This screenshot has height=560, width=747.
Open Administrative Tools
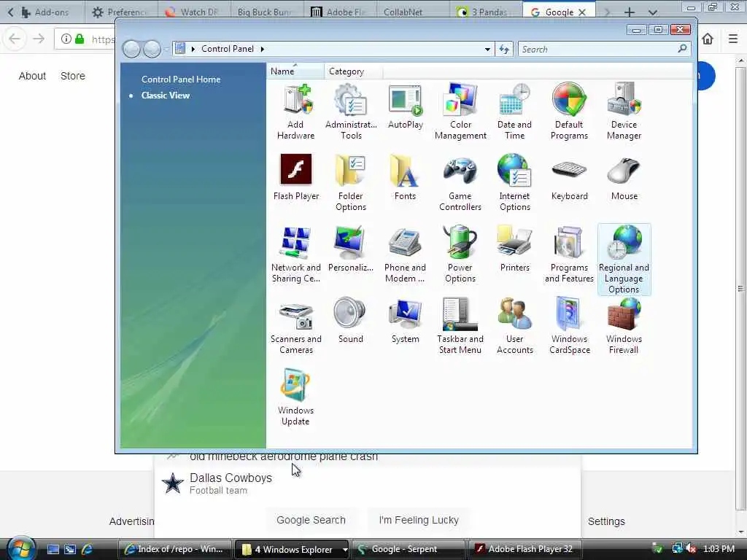pos(351,112)
